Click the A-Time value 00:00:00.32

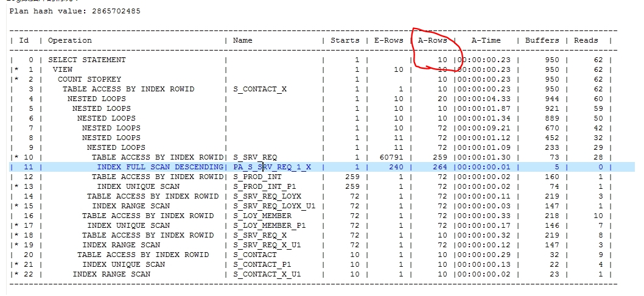coord(484,235)
